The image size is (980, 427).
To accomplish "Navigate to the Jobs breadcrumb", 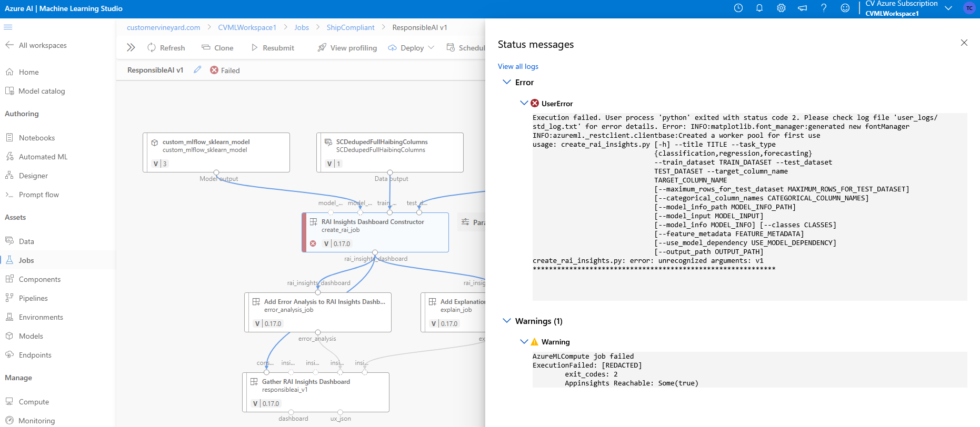I will [302, 27].
